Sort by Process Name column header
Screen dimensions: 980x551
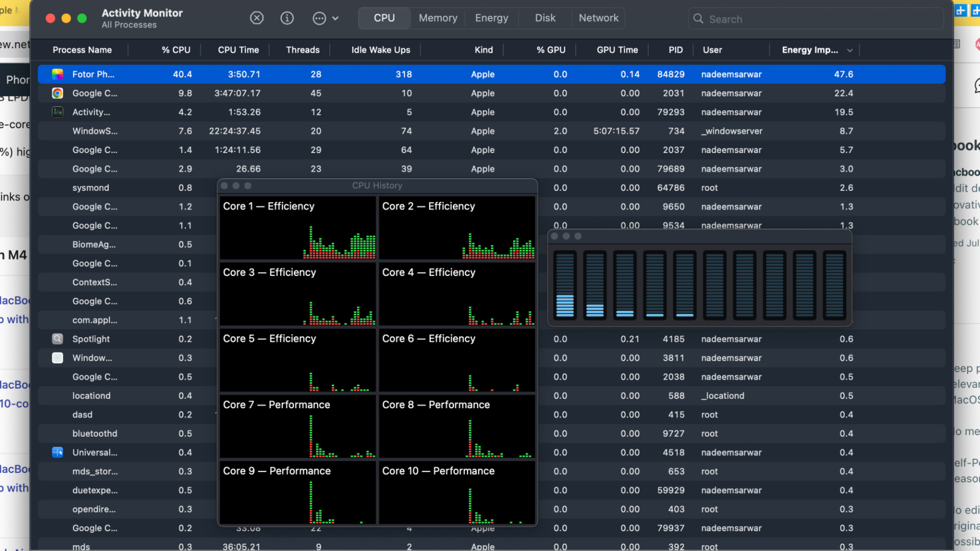point(82,50)
